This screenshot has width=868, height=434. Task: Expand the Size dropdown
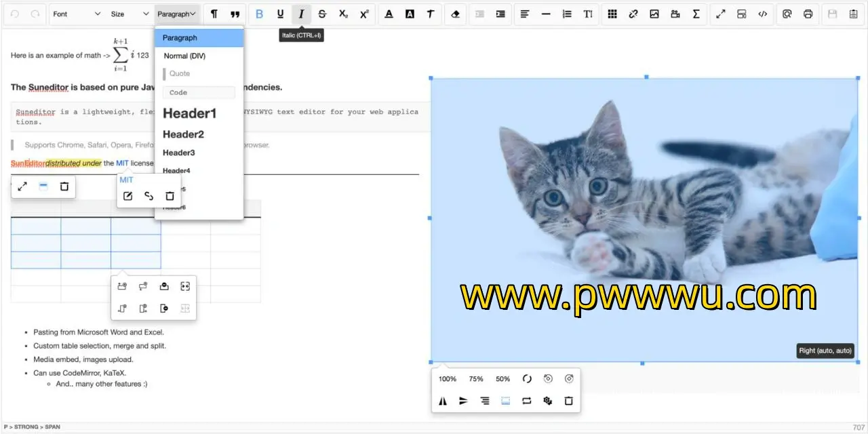click(x=130, y=14)
